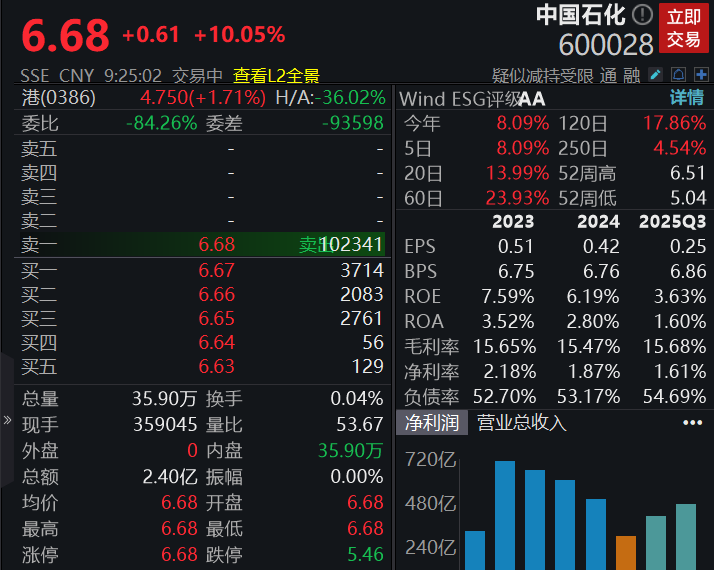The width and height of the screenshot is (714, 570).
Task: Click the last teal profit bar
Action: click(686, 537)
